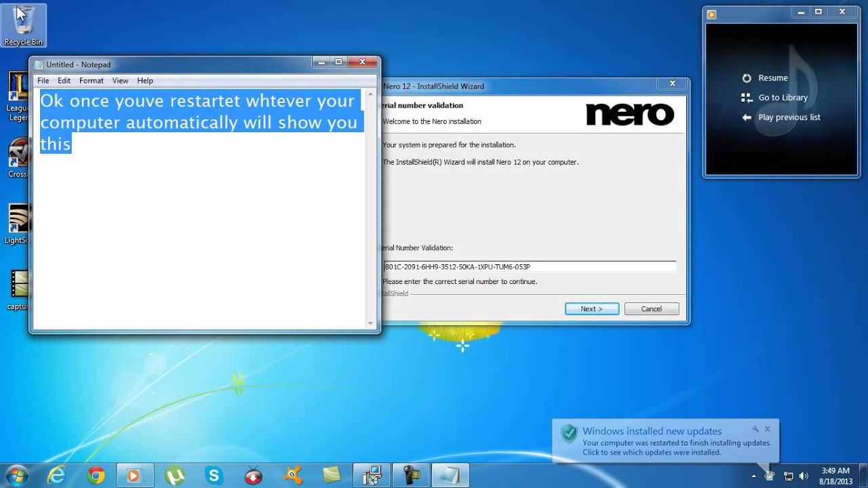868x488 pixels.
Task: Minimize the Notepad window
Action: click(321, 62)
